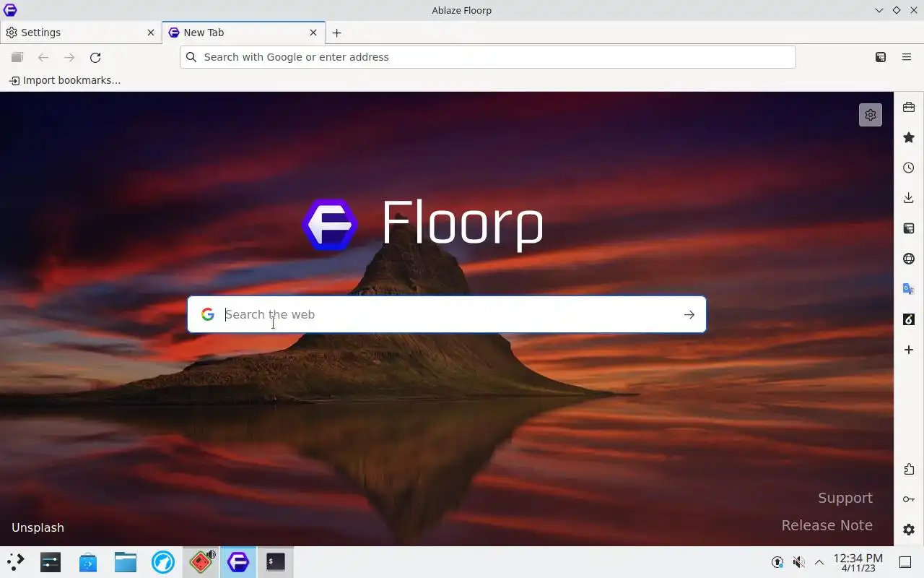Image resolution: width=924 pixels, height=578 pixels.
Task: Click the notes icon in the navigation toolbar
Action: pyautogui.click(x=881, y=57)
